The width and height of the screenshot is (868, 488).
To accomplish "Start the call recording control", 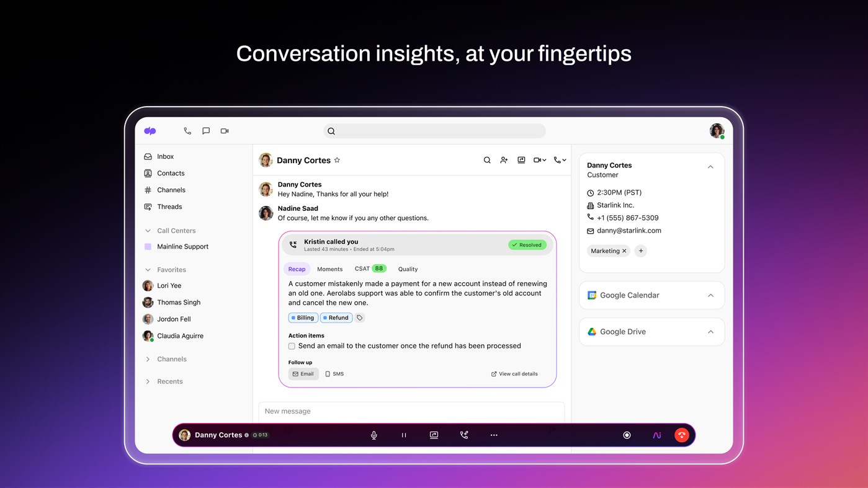I will (x=627, y=435).
